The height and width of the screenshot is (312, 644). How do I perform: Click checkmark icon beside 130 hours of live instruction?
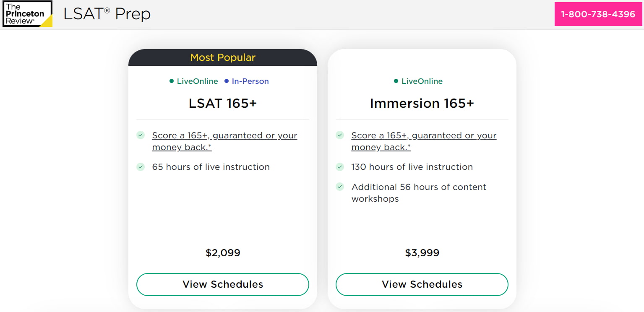pos(340,167)
